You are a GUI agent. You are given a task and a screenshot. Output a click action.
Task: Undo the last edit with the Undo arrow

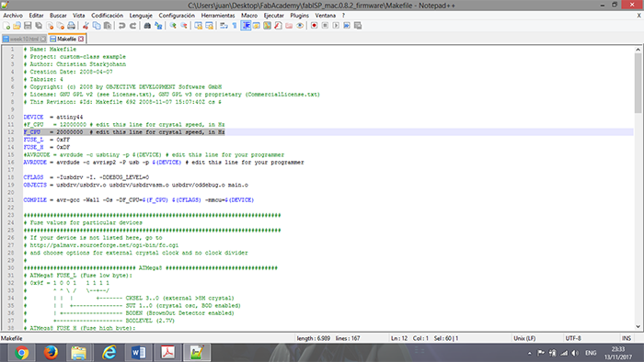click(x=122, y=26)
